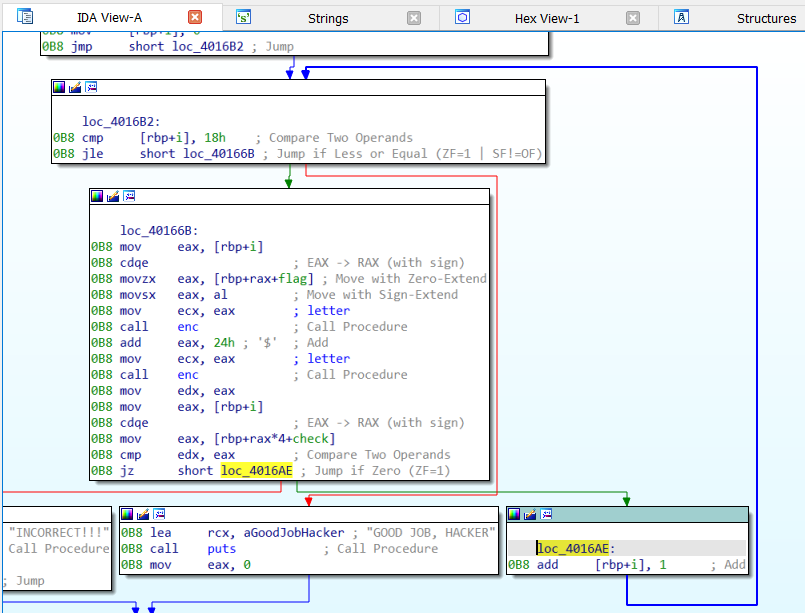The width and height of the screenshot is (805, 613).
Task: Click group icon on loc_40166B block
Action: 129,196
